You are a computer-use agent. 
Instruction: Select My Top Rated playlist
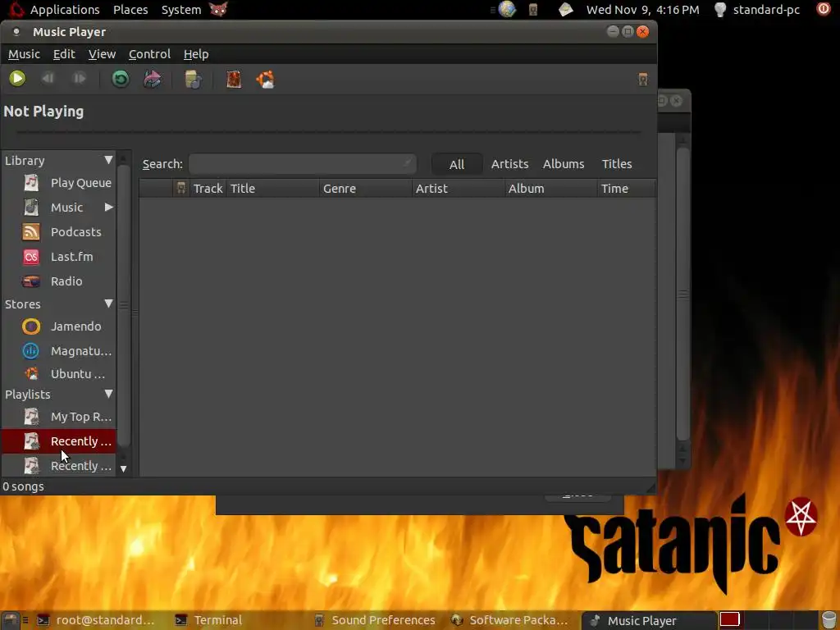59,417
